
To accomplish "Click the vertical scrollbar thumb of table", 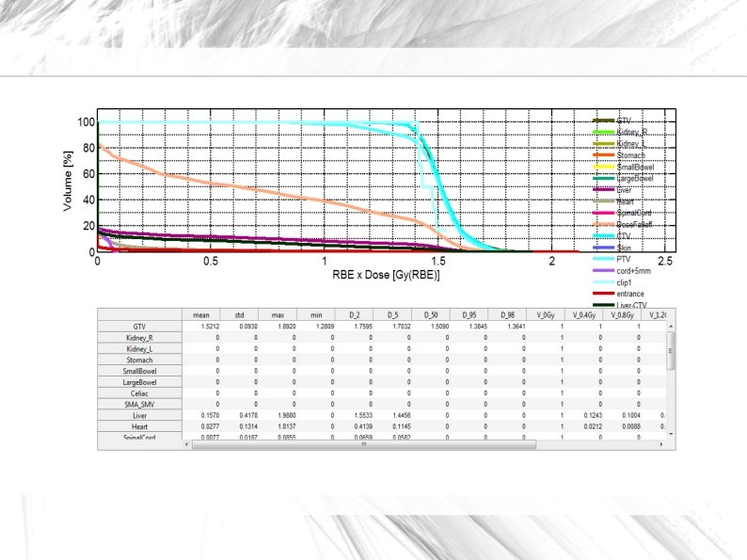I will coord(671,351).
